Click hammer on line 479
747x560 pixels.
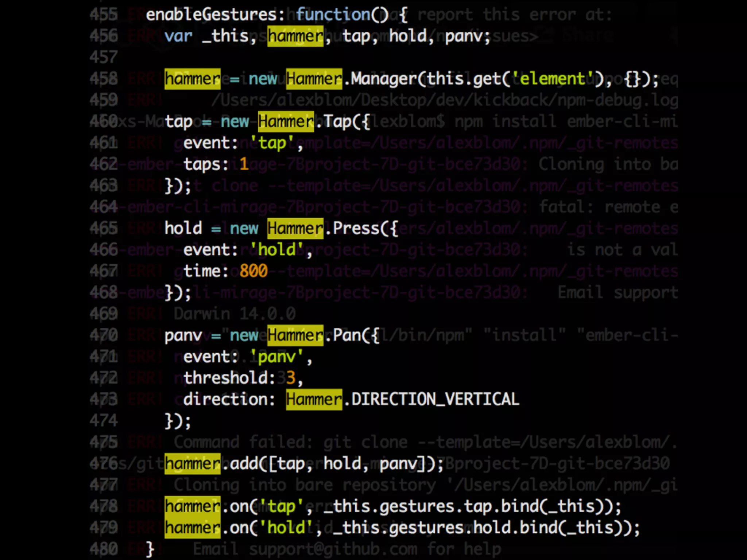tap(192, 528)
